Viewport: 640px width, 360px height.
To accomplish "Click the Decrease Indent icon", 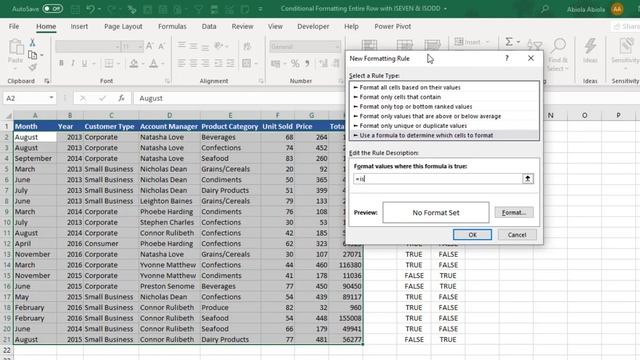I will [x=218, y=63].
